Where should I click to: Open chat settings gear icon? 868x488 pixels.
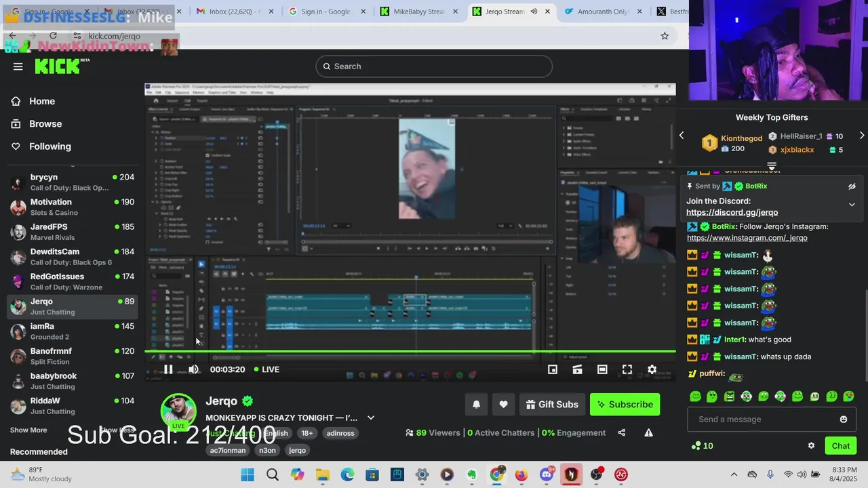click(x=811, y=446)
